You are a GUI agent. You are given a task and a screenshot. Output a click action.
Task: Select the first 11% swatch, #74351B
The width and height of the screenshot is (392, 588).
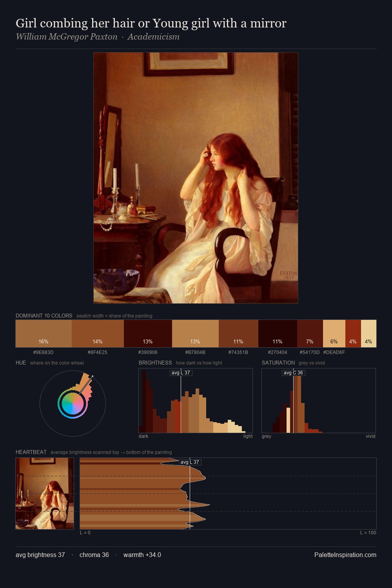tap(238, 334)
